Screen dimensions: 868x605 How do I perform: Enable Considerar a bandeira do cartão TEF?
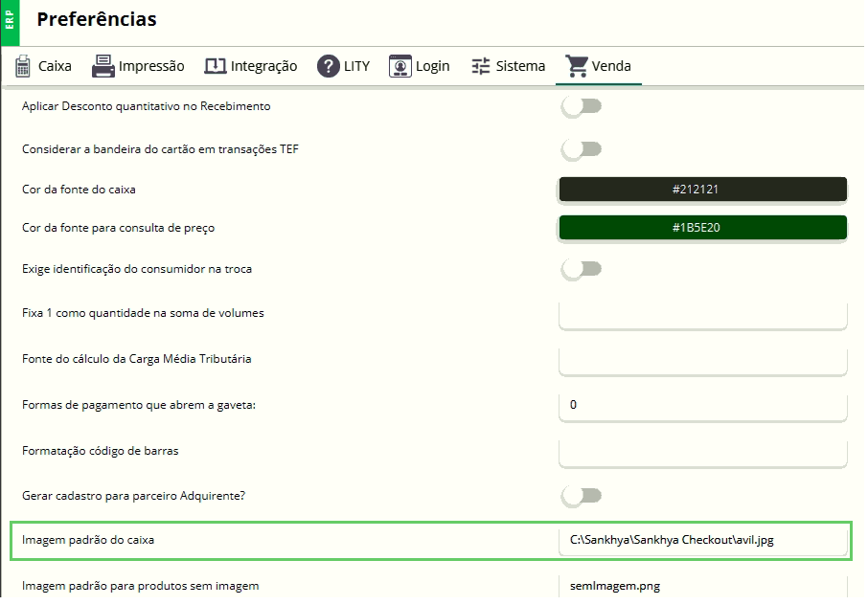[582, 149]
